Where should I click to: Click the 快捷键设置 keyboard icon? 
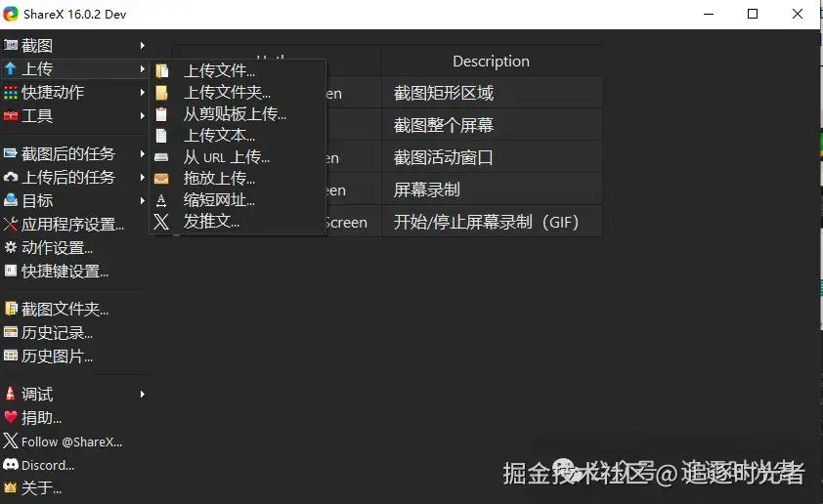(11, 271)
